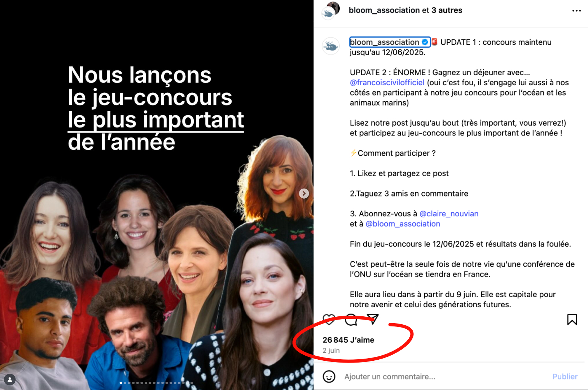
Task: Open header profile avatars at top
Action: pos(330,11)
